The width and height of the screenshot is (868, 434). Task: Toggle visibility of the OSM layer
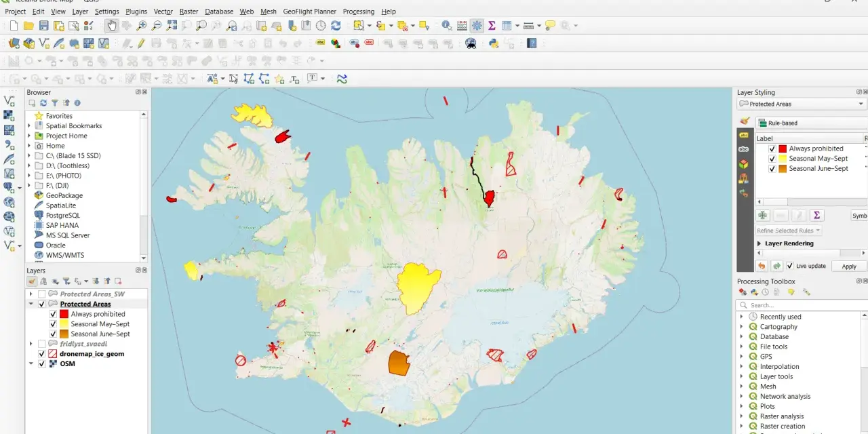coord(42,364)
